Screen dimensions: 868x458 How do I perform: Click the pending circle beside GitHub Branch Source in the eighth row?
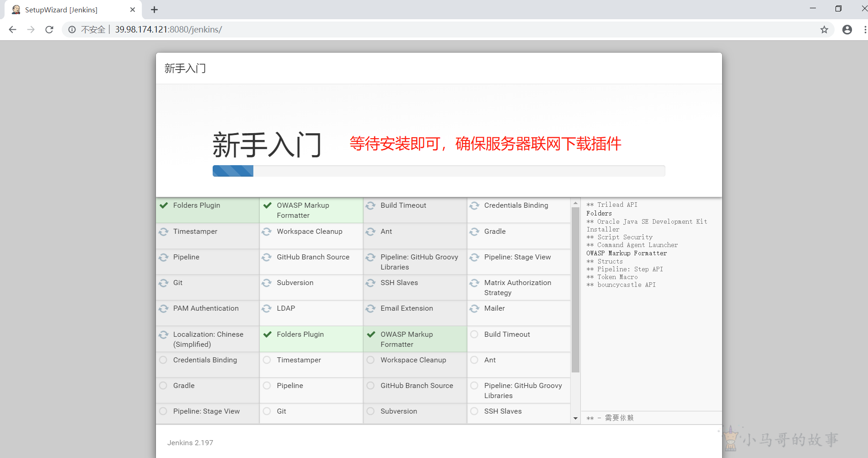coord(370,386)
